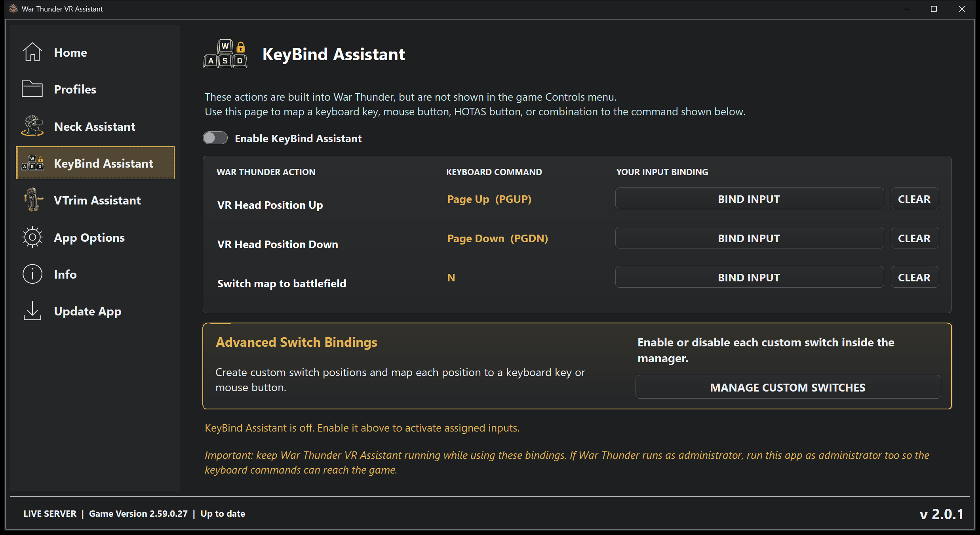Image resolution: width=980 pixels, height=535 pixels.
Task: Click the KeyBind Assistant is off message
Action: (362, 428)
